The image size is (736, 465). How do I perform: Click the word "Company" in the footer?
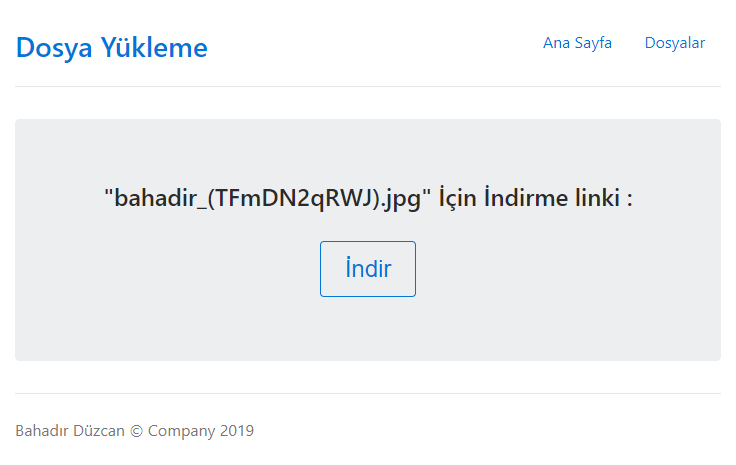(181, 431)
